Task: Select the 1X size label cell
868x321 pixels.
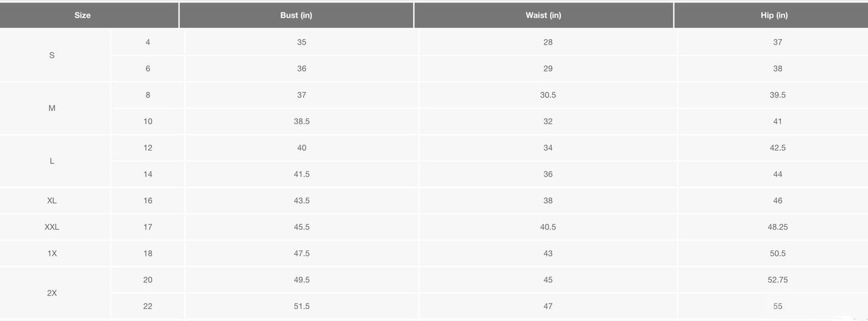Action: [x=52, y=254]
